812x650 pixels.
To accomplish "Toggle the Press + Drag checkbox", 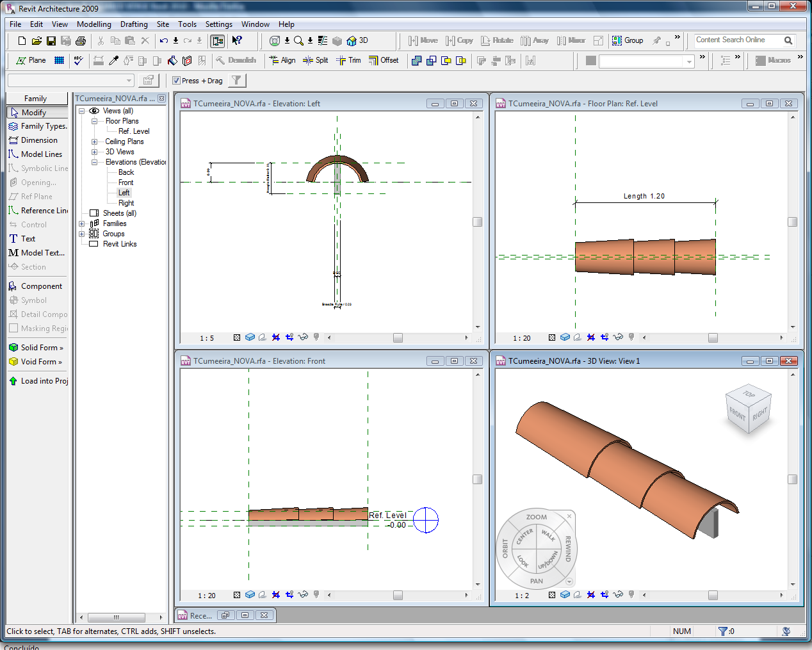I will pyautogui.click(x=177, y=81).
